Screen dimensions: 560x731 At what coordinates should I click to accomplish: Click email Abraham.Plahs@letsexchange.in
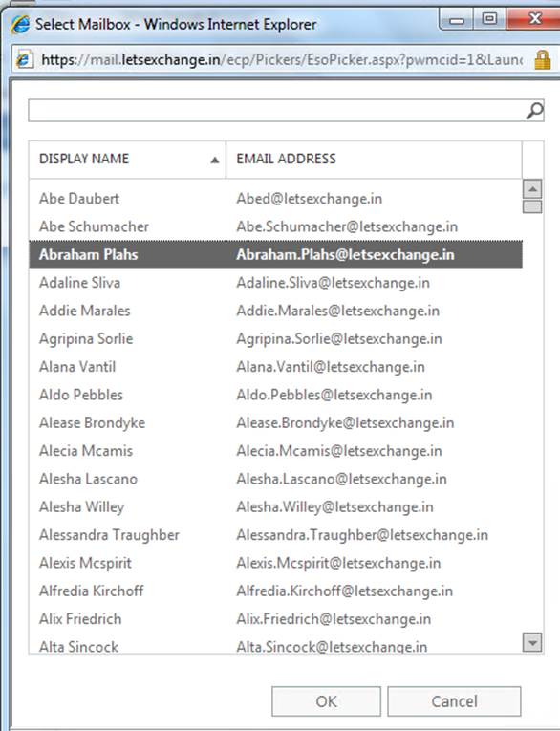pos(345,254)
